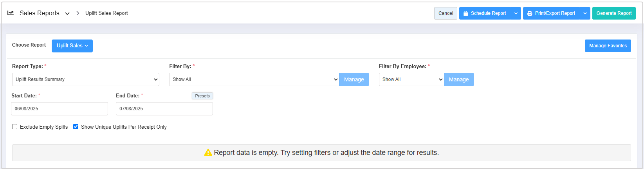The height and width of the screenshot is (169, 644).
Task: Click the yellow warning triangle icon
Action: (208, 153)
